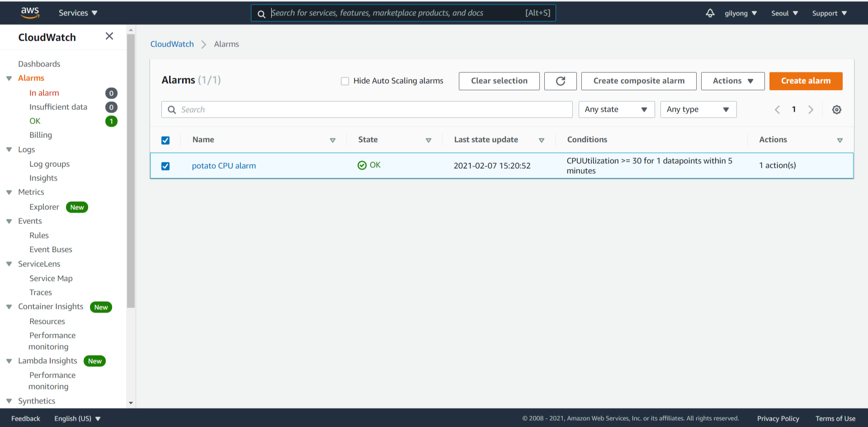The height and width of the screenshot is (427, 868).
Task: Open the gilyong account dropdown
Action: (x=741, y=13)
